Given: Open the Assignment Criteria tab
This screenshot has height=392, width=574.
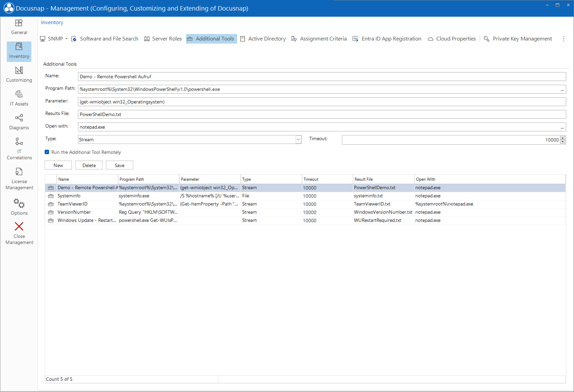Looking at the screenshot, I should coord(319,39).
